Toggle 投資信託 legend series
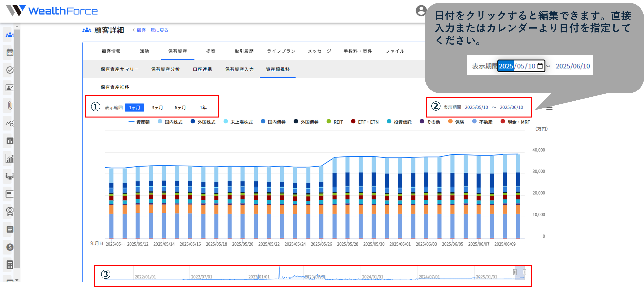Screen dimensions: 644x287 click(x=399, y=122)
